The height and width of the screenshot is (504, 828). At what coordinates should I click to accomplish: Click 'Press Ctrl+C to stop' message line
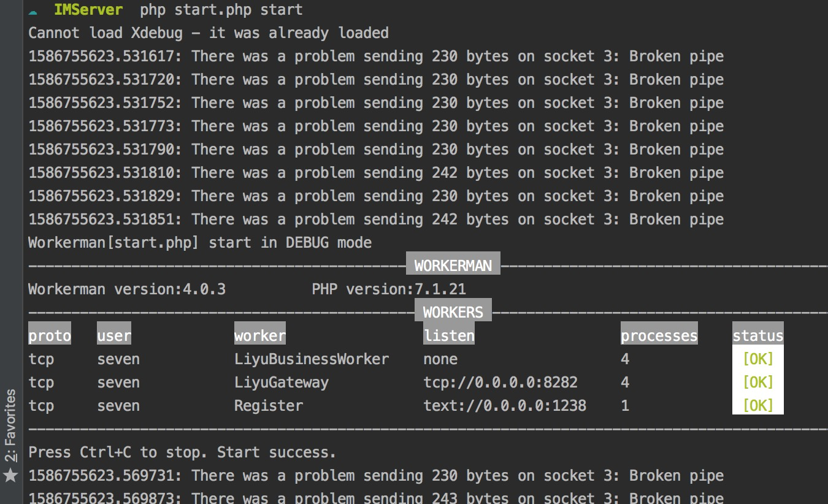(182, 452)
